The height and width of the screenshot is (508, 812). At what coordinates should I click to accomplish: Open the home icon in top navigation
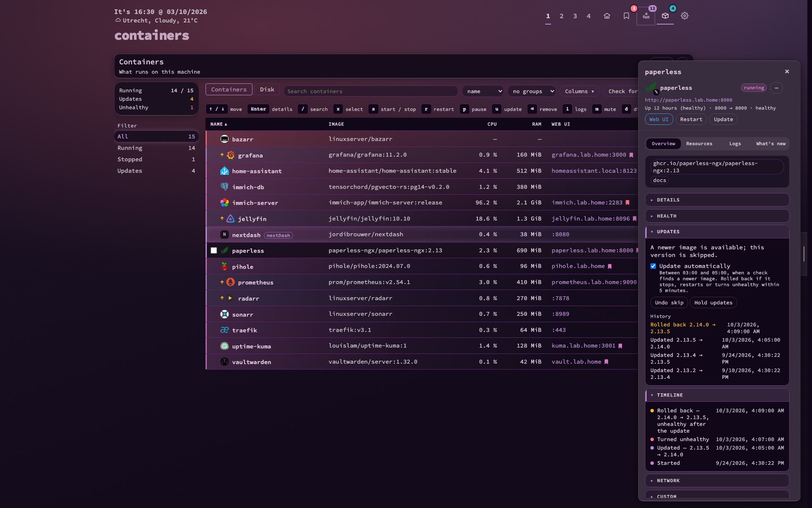coord(607,16)
